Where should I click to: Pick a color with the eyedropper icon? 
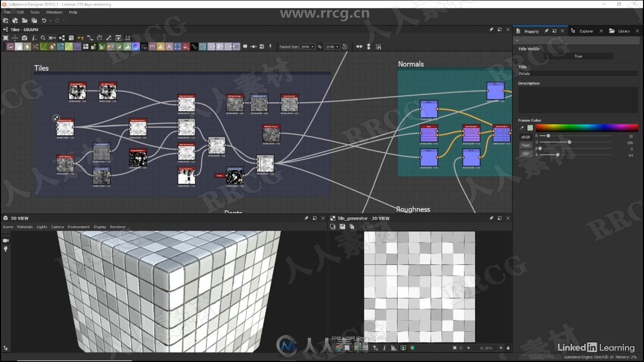(x=522, y=128)
